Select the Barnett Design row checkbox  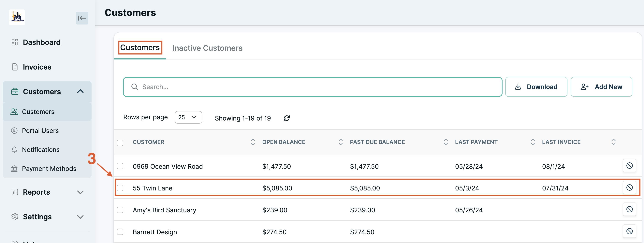tap(120, 232)
